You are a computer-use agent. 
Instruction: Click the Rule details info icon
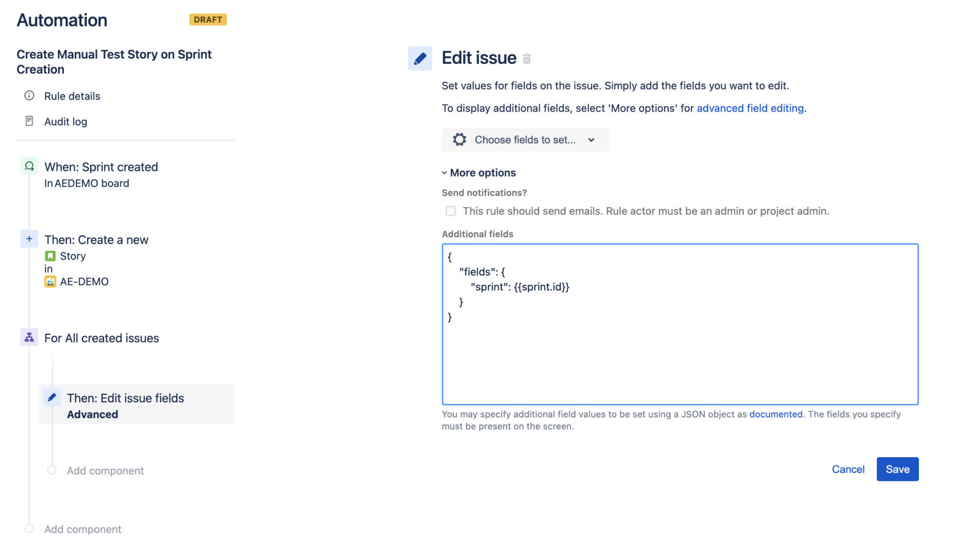pos(29,96)
